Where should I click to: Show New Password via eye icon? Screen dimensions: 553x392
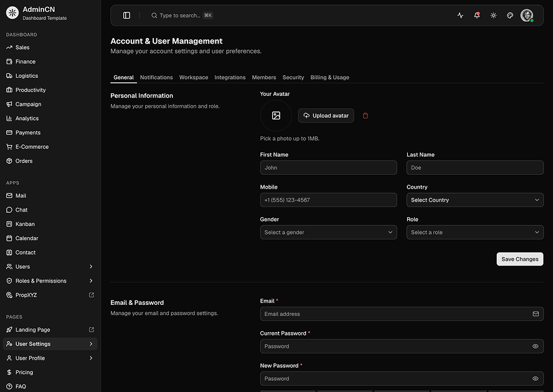pos(536,378)
